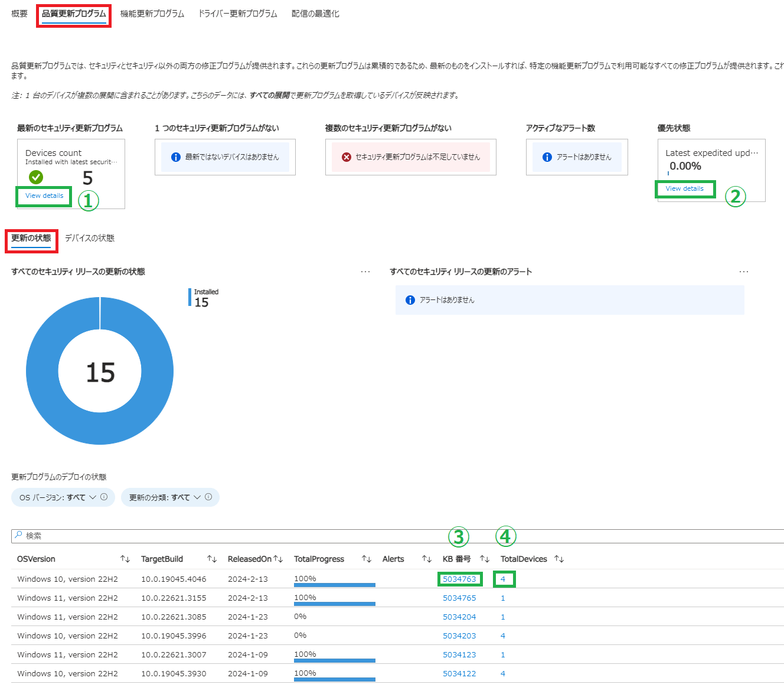Open KB link 5034765
Image resolution: width=784 pixels, height=694 pixels.
[459, 598]
